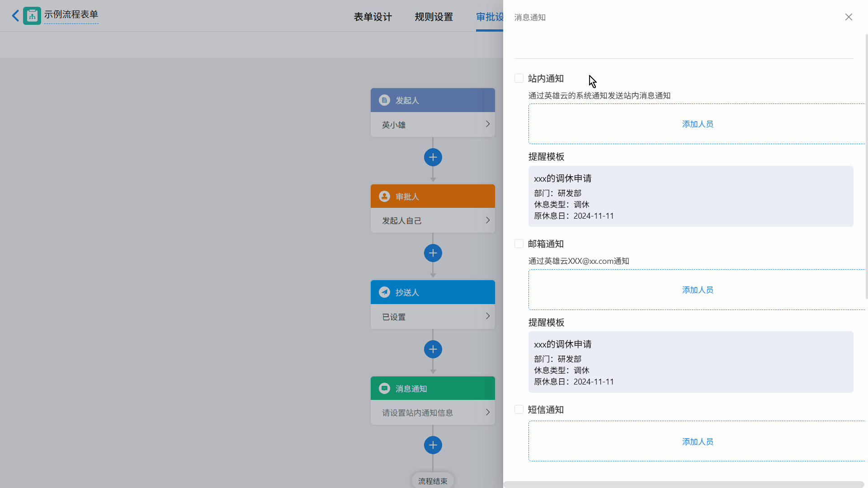Switch to the 表单设计 tab
Screen dimensions: 868x488
pyautogui.click(x=373, y=17)
